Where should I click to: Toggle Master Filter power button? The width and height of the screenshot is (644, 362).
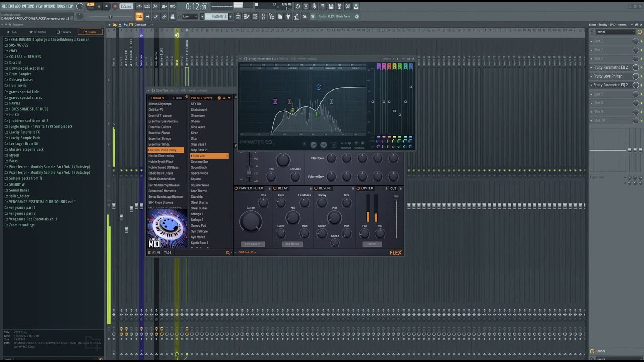[236, 188]
